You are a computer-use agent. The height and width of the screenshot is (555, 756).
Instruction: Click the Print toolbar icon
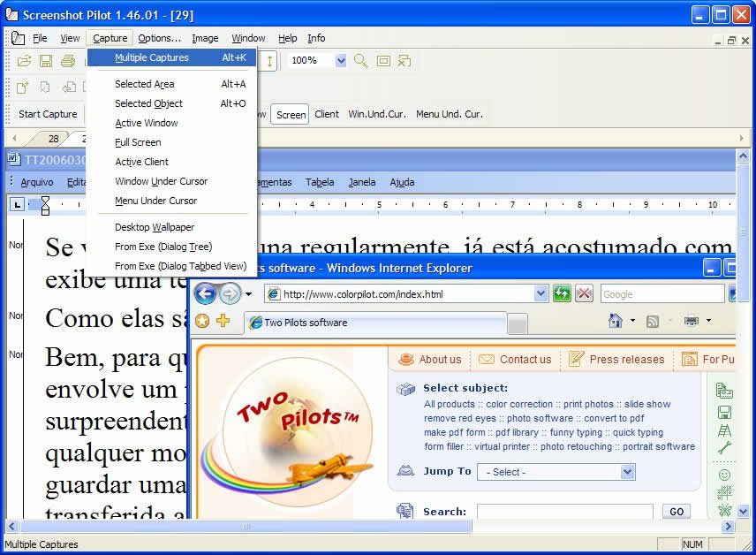[x=68, y=61]
